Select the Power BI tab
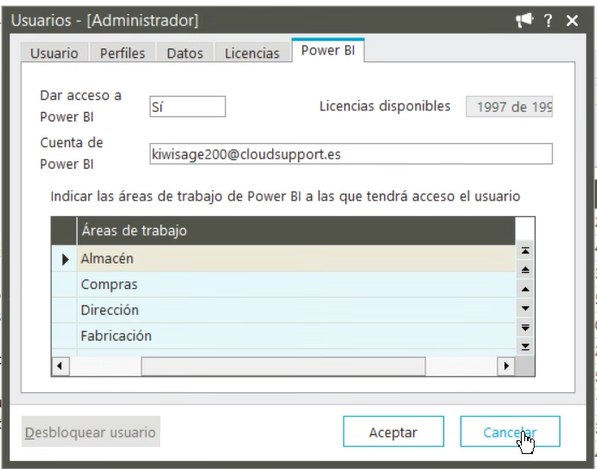This screenshot has height=469, width=597. tap(328, 50)
